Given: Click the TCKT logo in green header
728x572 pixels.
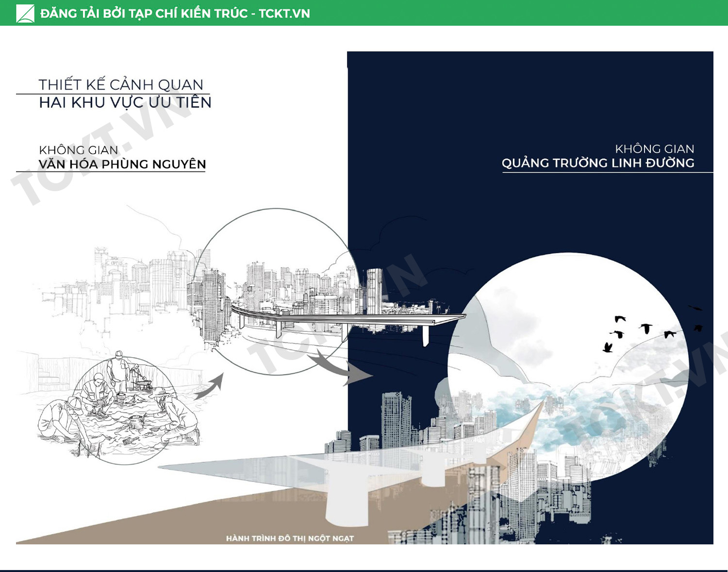Looking at the screenshot, I should click(25, 13).
